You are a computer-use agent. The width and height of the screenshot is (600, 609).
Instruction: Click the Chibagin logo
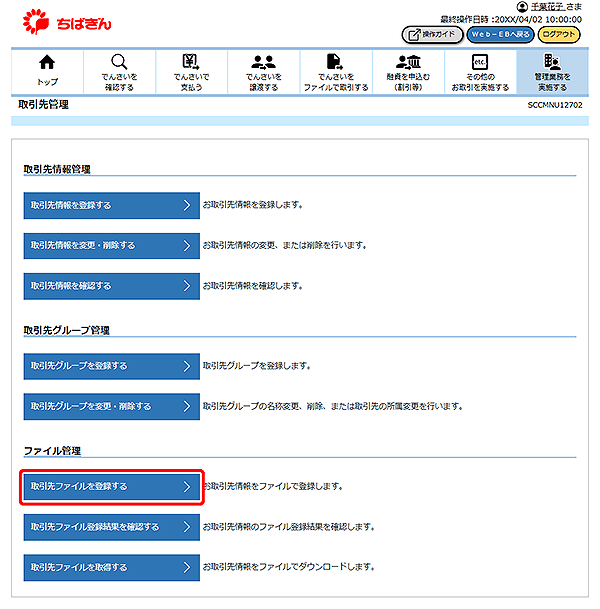(67, 22)
